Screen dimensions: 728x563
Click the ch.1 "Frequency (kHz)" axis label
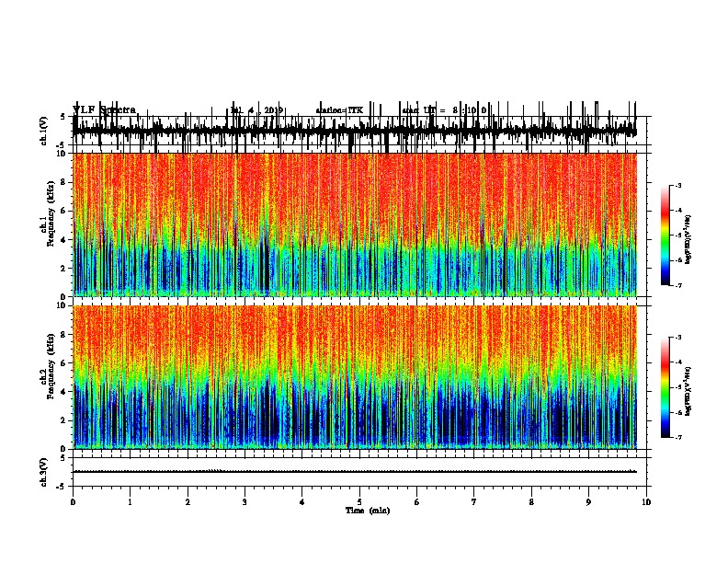(51, 213)
